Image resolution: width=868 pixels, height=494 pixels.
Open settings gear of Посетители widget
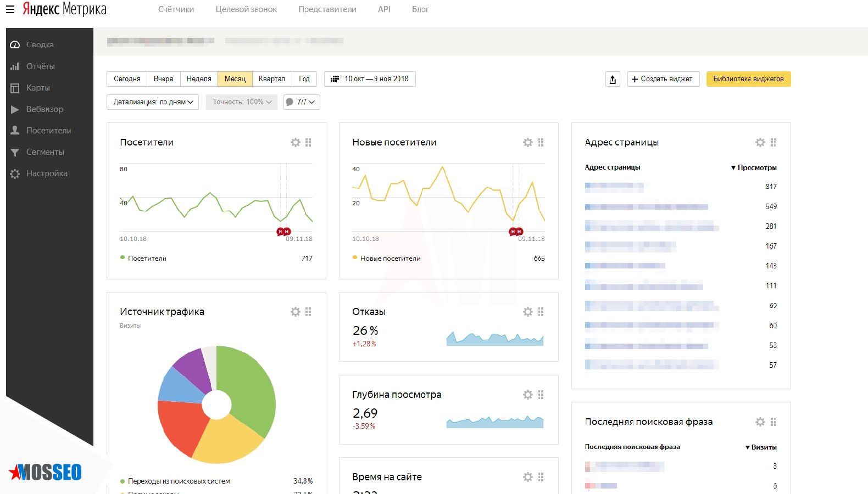(x=296, y=142)
